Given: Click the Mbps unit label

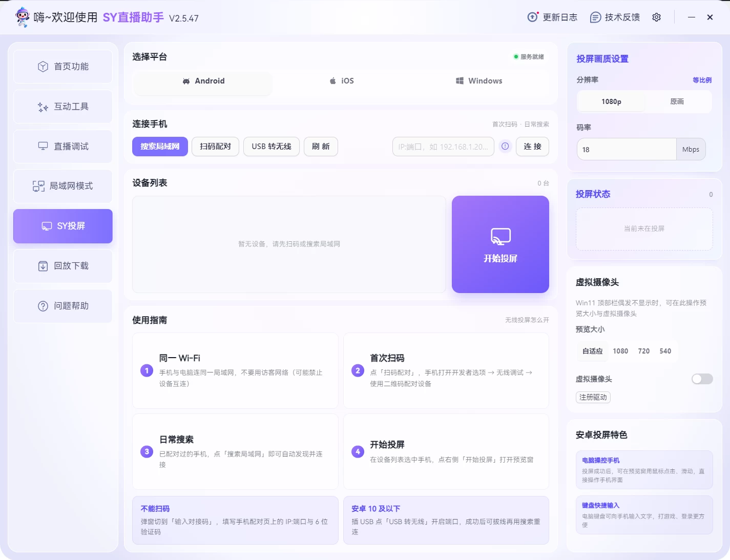Looking at the screenshot, I should point(691,150).
